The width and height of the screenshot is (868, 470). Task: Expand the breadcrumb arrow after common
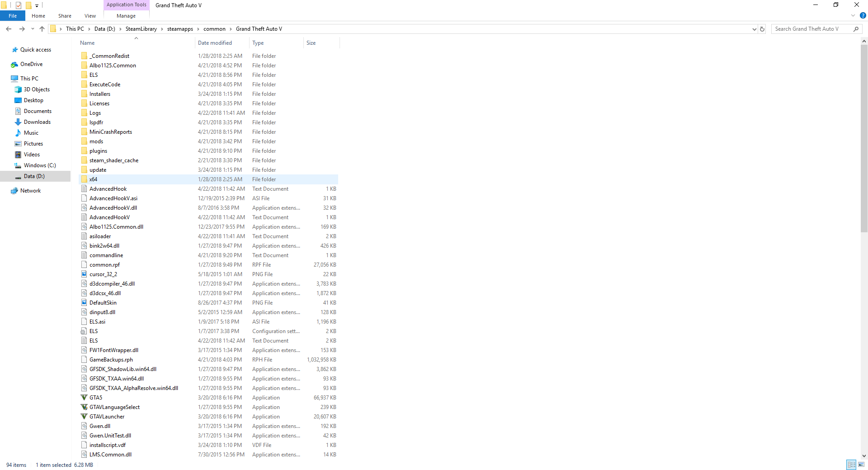[231, 29]
